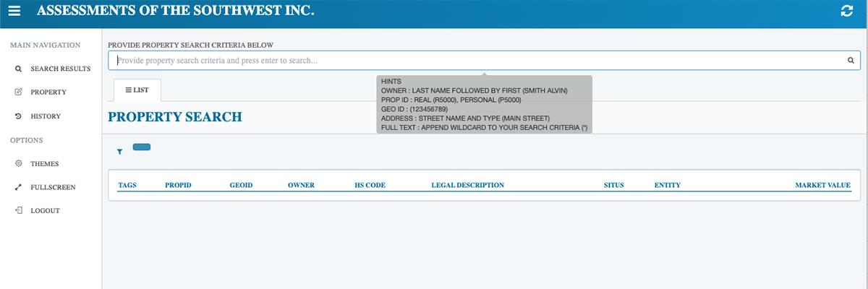Click the PropID column header
868x289 pixels.
[x=178, y=186]
